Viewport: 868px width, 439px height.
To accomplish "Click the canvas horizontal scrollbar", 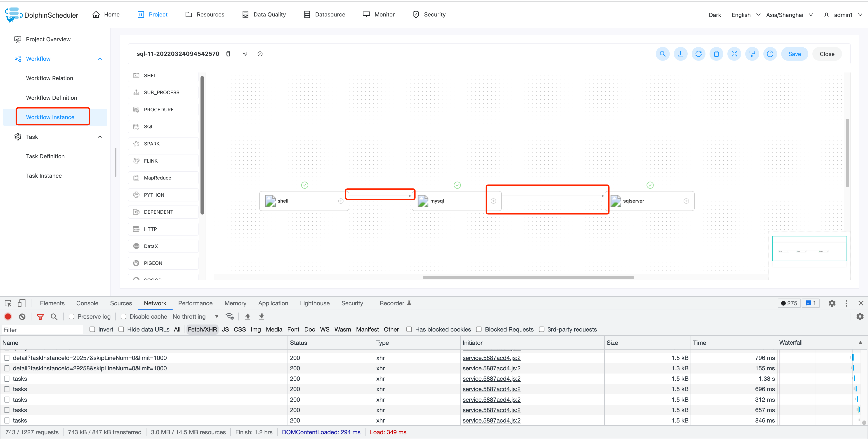I will (x=528, y=277).
